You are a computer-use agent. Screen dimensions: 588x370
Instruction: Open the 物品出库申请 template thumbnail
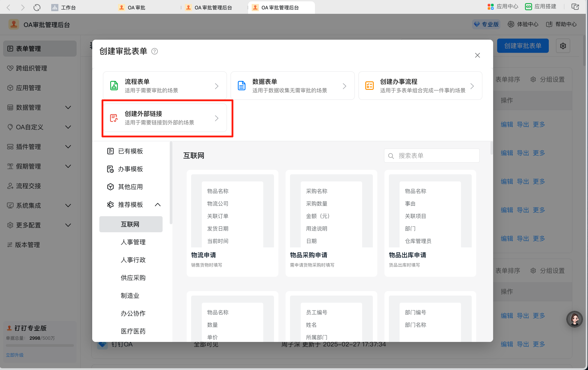tap(430, 211)
